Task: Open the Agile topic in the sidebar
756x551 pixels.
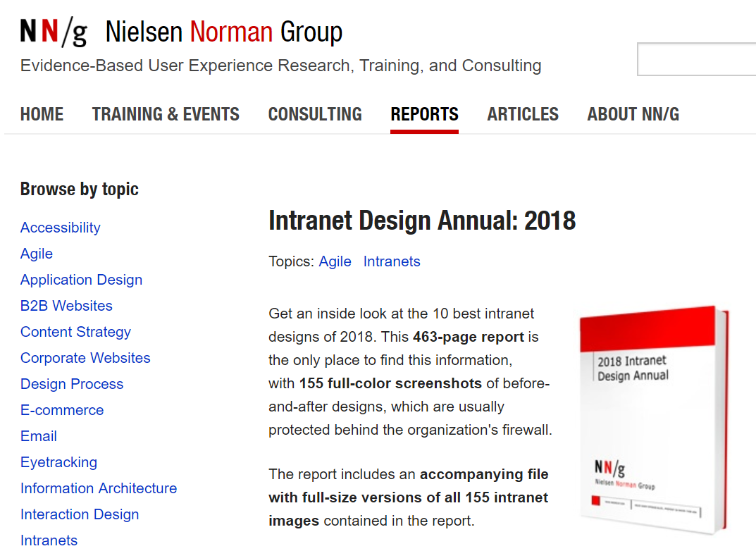Action: 37,254
